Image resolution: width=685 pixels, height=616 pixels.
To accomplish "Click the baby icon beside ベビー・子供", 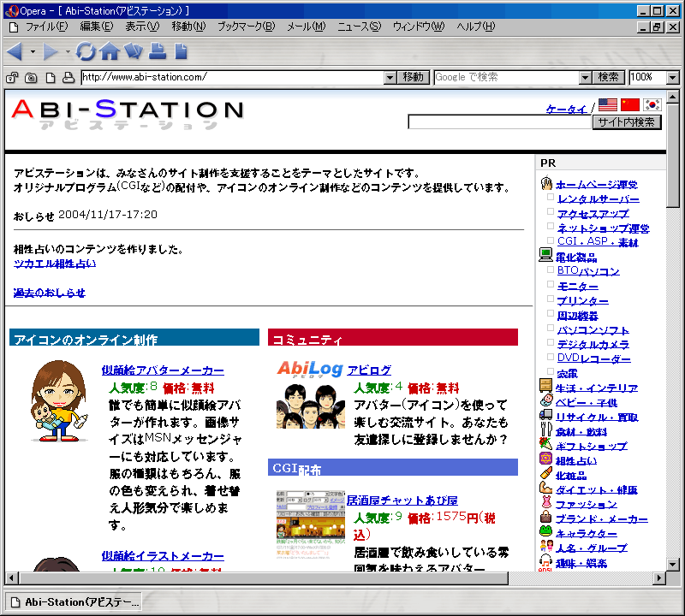I will click(x=546, y=400).
